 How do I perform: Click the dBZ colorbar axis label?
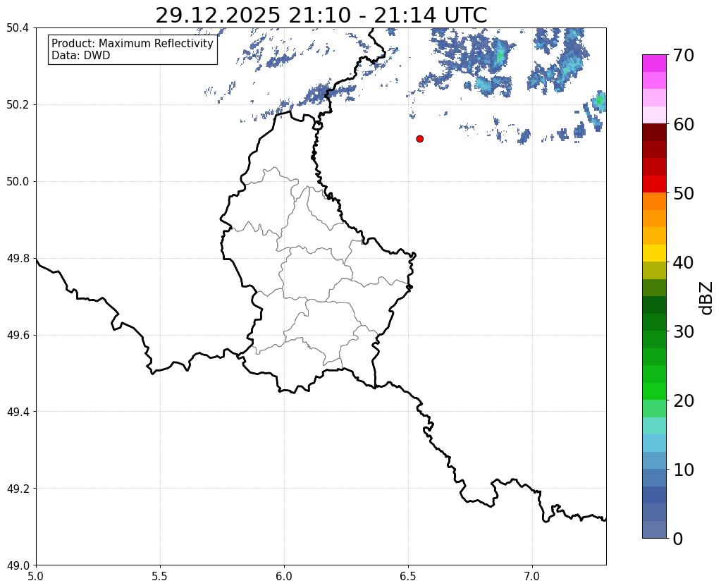[707, 298]
